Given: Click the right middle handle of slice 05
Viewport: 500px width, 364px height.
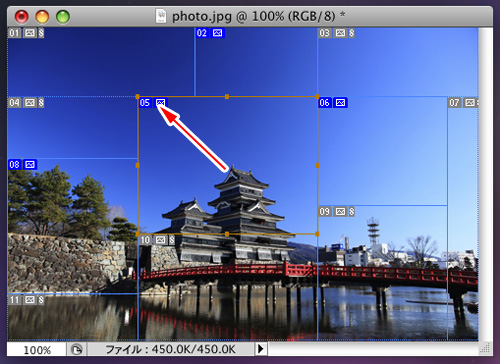Looking at the screenshot, I should (x=317, y=165).
